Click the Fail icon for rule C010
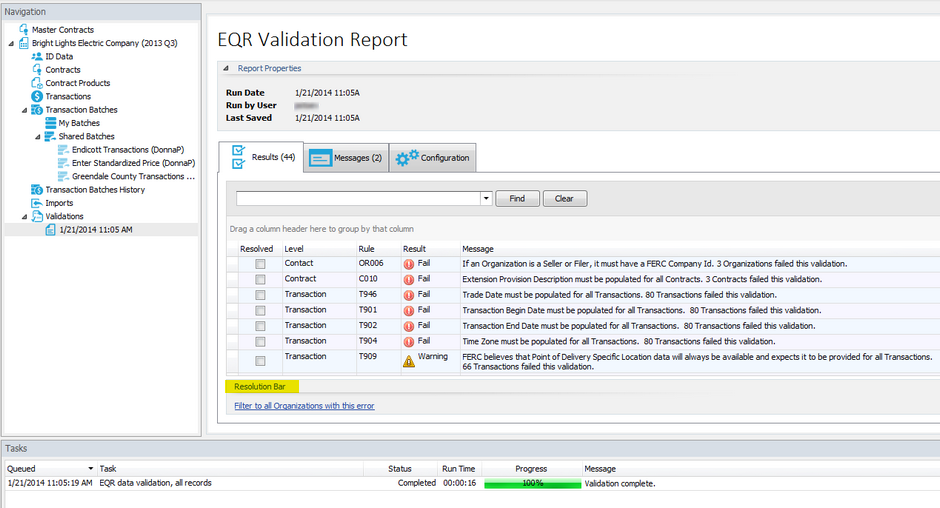Viewport: 940px width, 508px height. pyautogui.click(x=409, y=279)
